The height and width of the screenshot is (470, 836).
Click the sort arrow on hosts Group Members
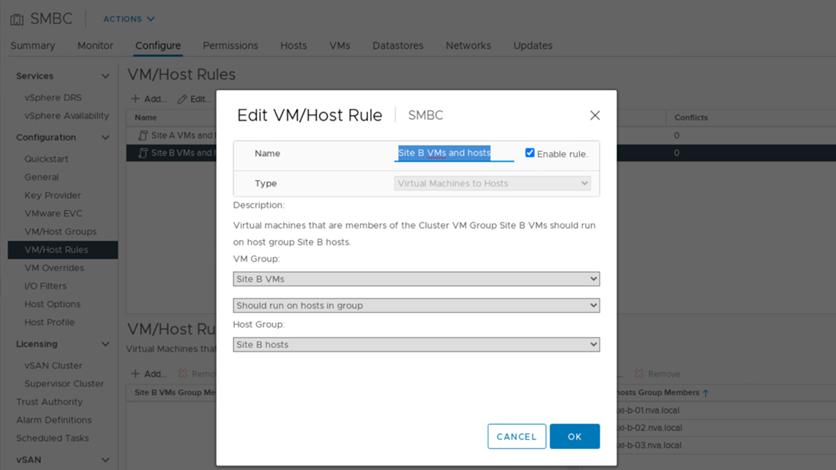(x=706, y=393)
